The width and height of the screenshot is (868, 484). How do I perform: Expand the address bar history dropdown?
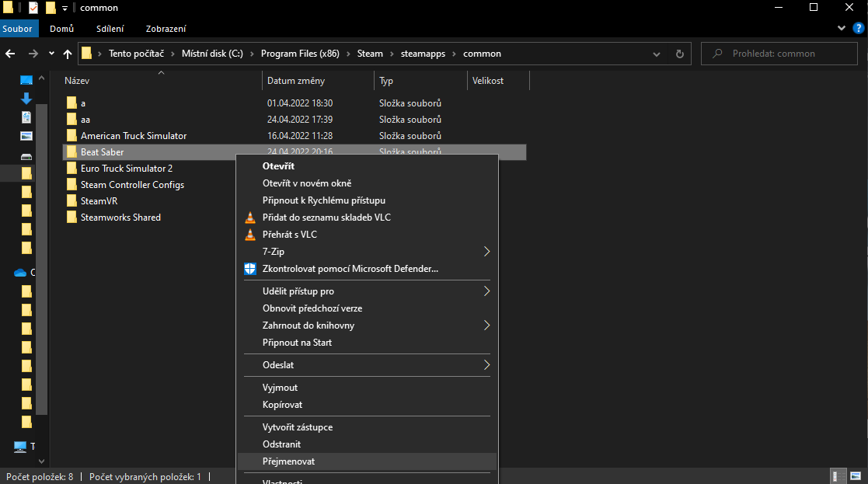pos(657,54)
